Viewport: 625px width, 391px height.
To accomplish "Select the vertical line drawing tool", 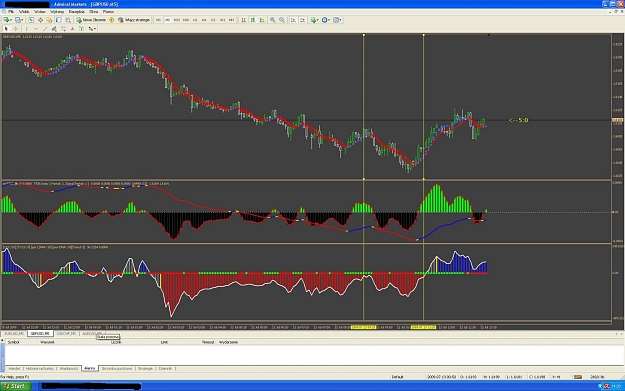I will [27, 29].
